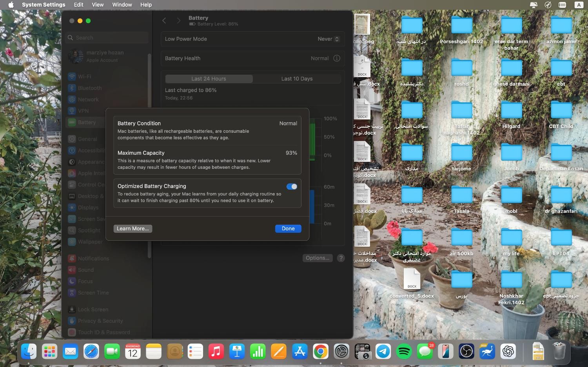Select converted_5.docx file on desktop

pos(412,284)
